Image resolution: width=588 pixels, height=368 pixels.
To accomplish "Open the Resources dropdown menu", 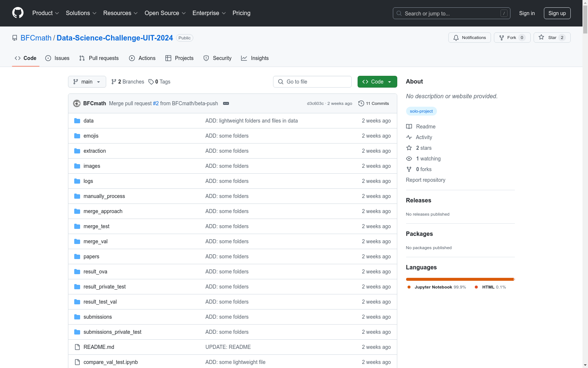I will click(121, 13).
